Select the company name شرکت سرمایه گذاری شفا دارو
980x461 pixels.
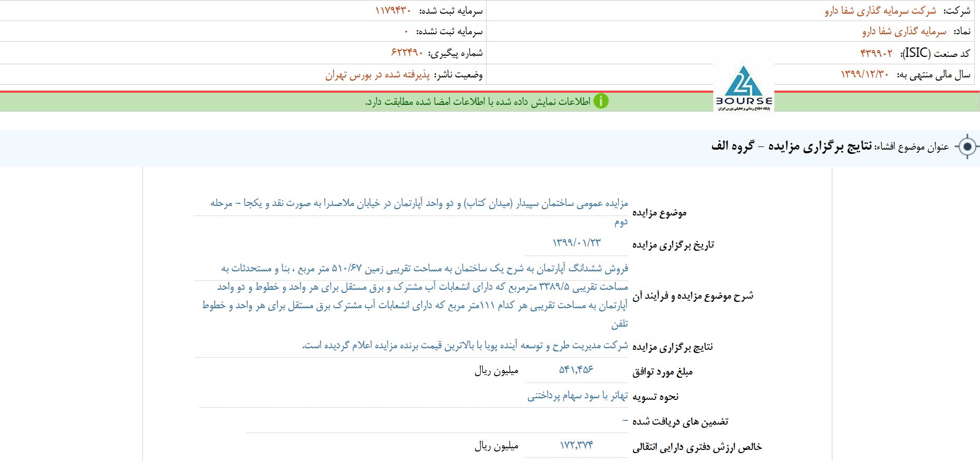point(880,11)
